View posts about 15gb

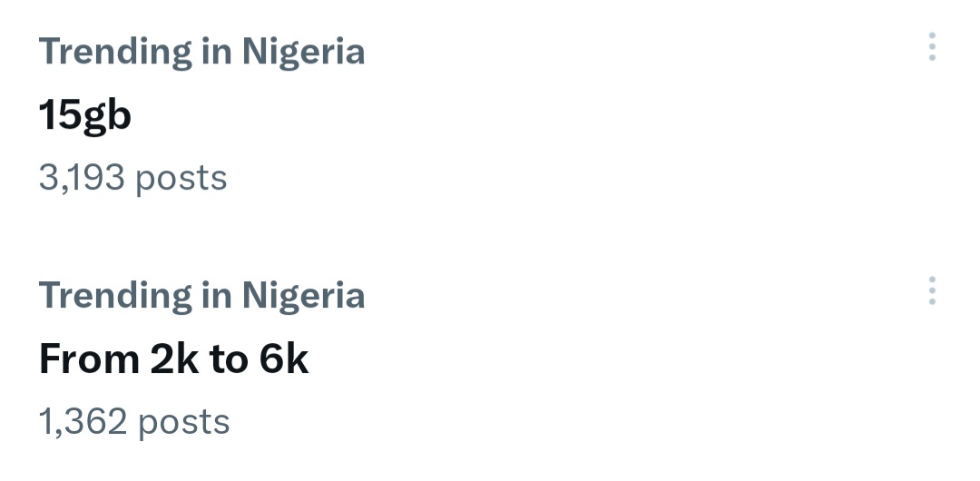pos(85,115)
